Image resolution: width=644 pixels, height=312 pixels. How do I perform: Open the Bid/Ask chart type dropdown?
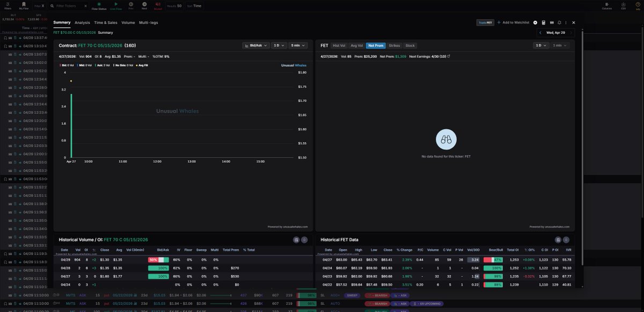click(255, 46)
